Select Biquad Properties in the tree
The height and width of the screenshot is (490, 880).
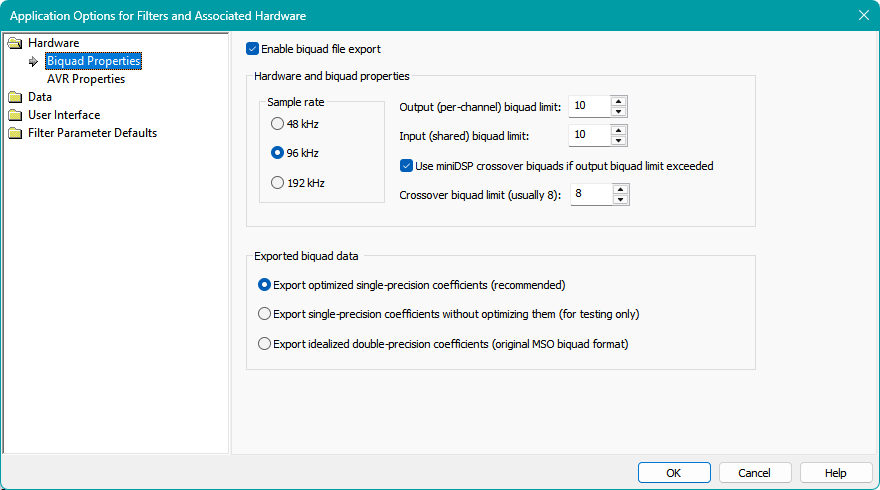[x=94, y=61]
